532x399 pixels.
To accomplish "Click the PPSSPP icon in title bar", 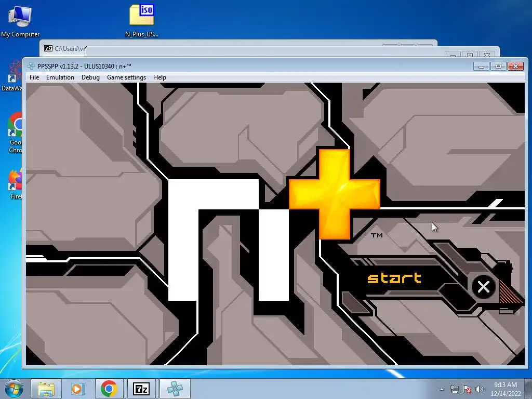I will click(x=31, y=66).
